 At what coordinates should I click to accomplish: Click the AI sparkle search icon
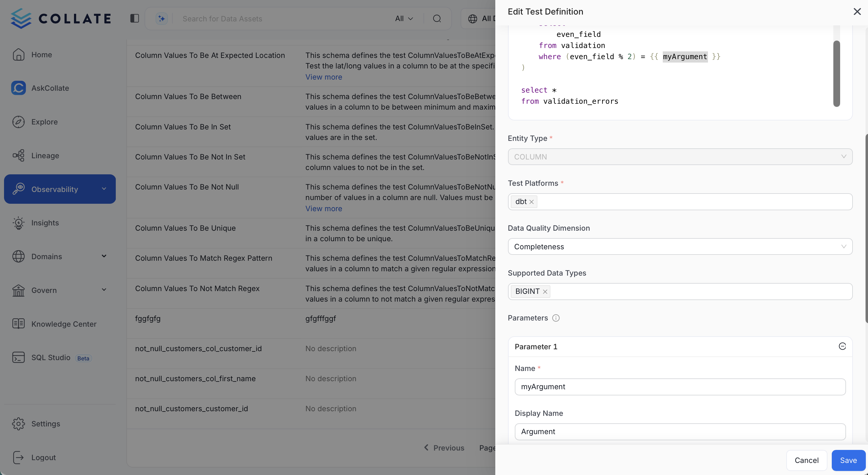(161, 19)
